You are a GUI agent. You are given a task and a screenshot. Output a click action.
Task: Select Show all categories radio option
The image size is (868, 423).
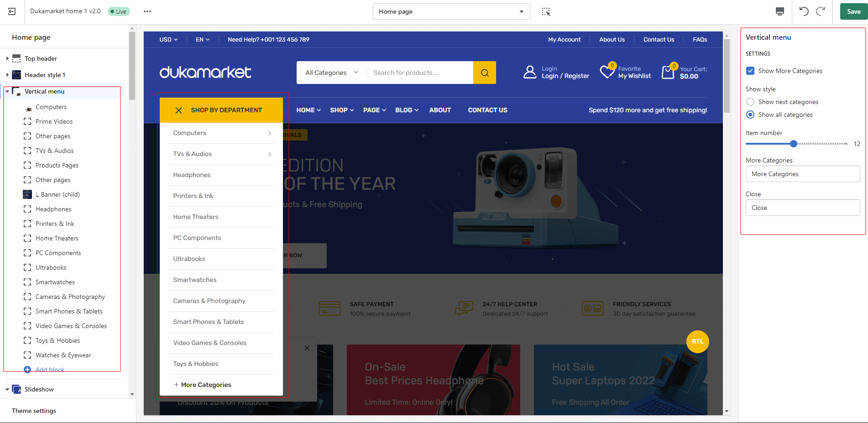tap(750, 115)
